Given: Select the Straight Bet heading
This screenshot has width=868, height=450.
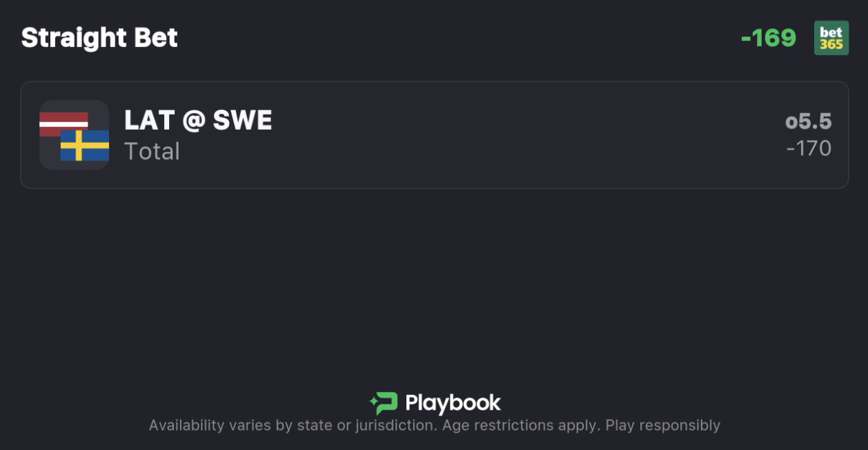Looking at the screenshot, I should tap(99, 38).
